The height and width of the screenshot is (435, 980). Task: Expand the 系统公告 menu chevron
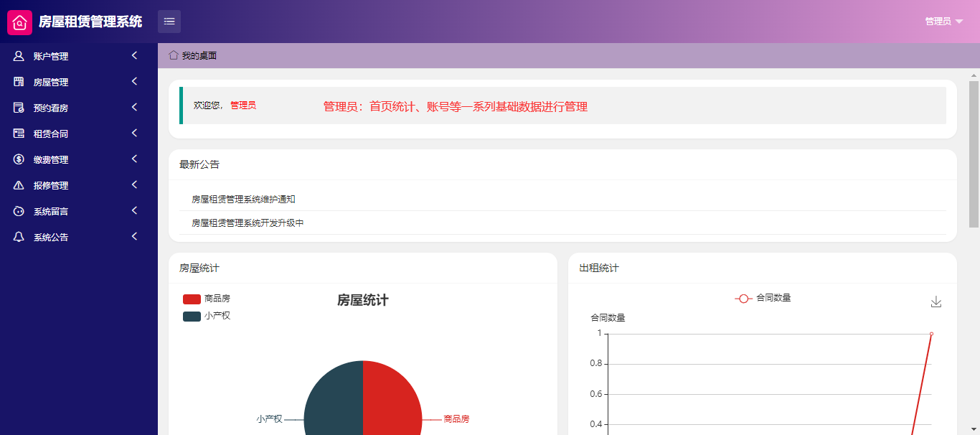pos(134,236)
